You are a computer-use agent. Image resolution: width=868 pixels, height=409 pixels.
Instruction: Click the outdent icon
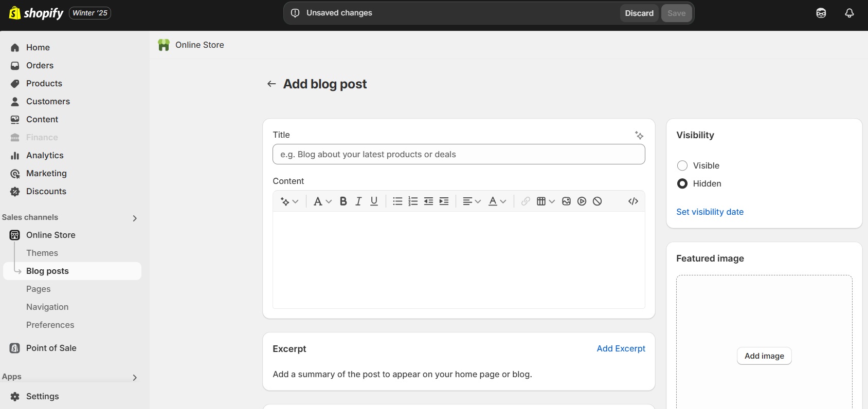[x=428, y=201]
